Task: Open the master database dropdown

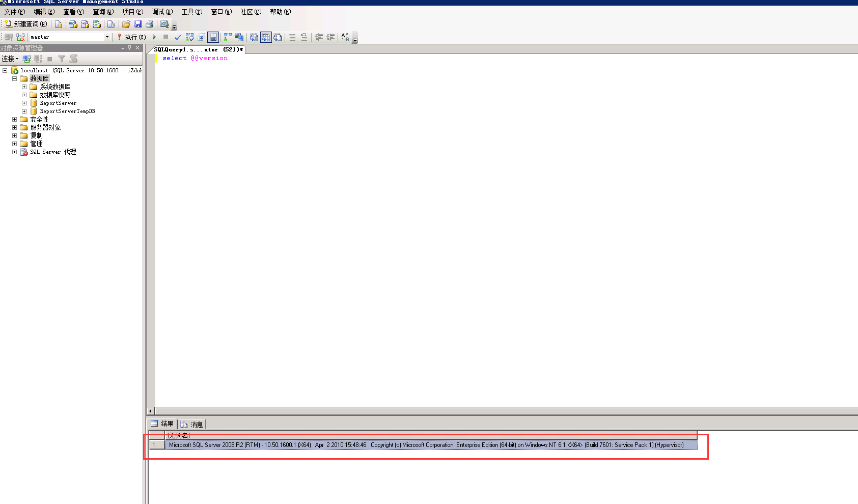Action: [x=107, y=37]
